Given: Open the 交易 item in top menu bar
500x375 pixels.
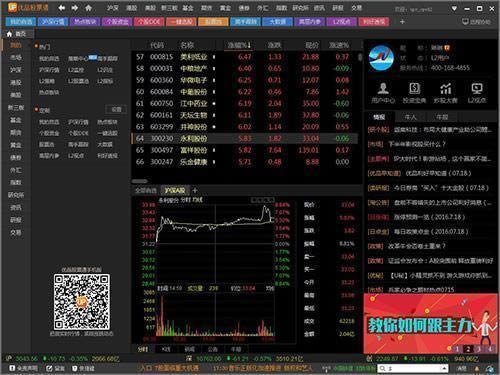Looking at the screenshot, I should pyautogui.click(x=356, y=8).
